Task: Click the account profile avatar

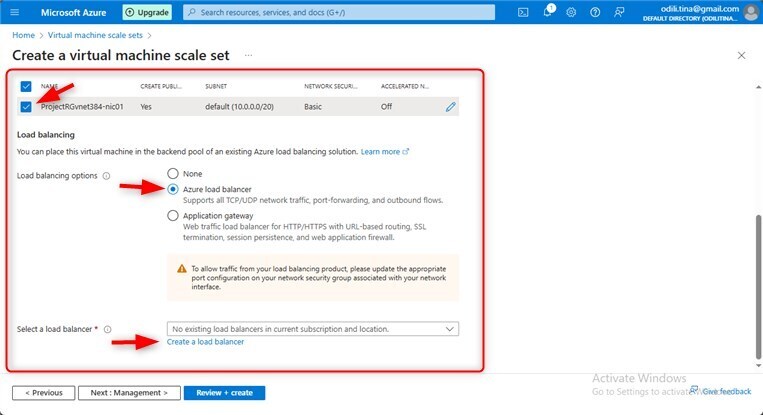Action: (751, 12)
